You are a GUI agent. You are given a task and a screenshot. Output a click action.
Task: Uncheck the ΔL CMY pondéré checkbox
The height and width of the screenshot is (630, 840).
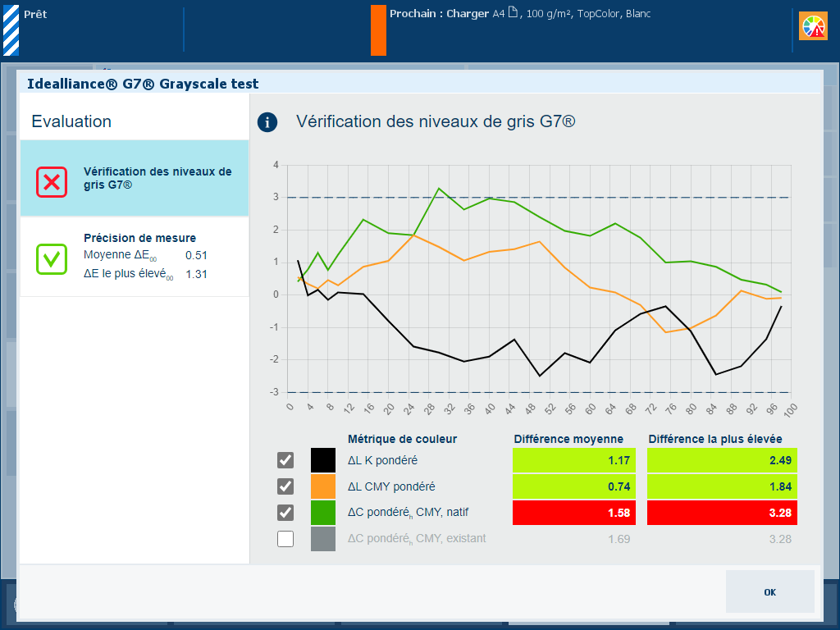(x=285, y=486)
